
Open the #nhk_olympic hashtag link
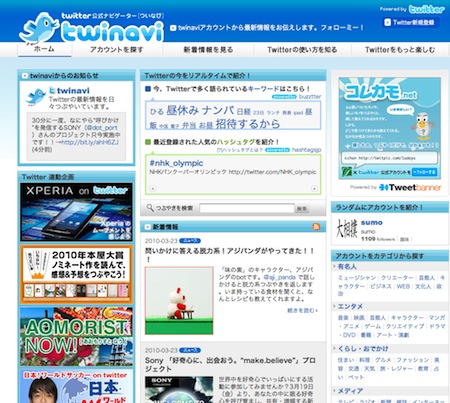tap(176, 163)
